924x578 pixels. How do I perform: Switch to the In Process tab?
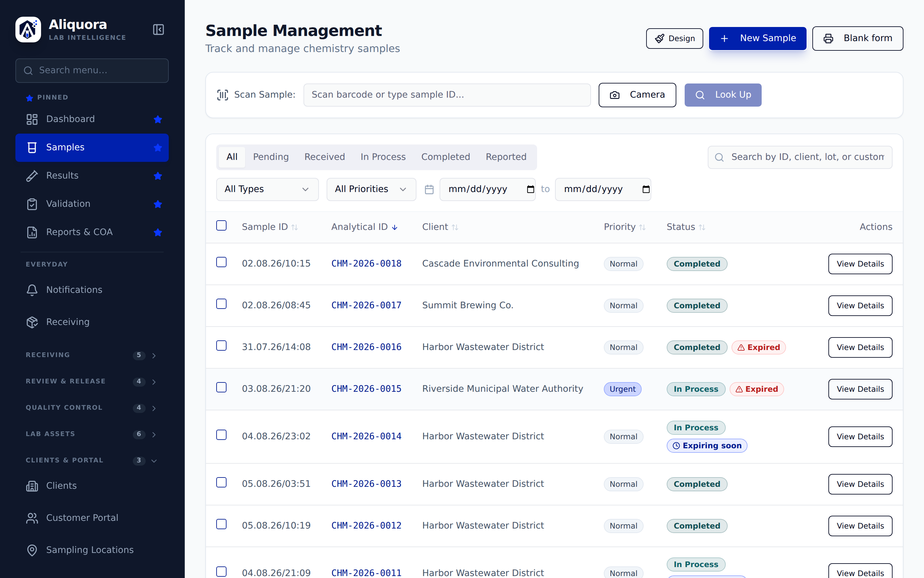(383, 157)
